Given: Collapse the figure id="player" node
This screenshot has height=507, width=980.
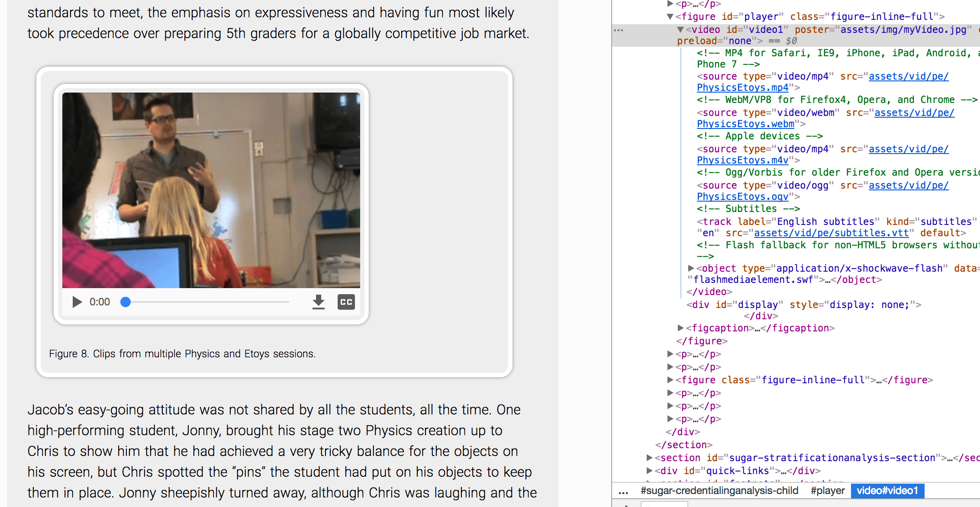Looking at the screenshot, I should pyautogui.click(x=670, y=17).
